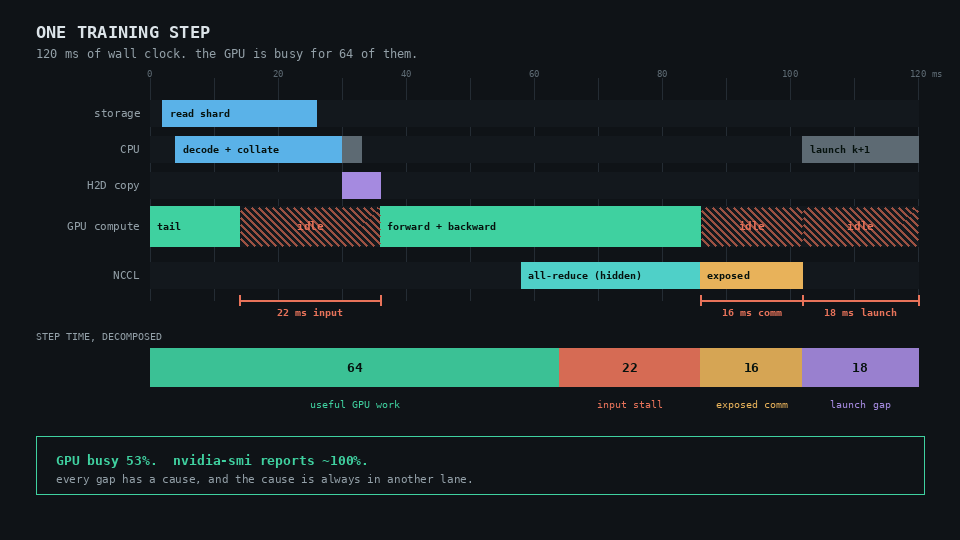Click the '80' axis tick label
The height and width of the screenshot is (540, 960).
662,74
